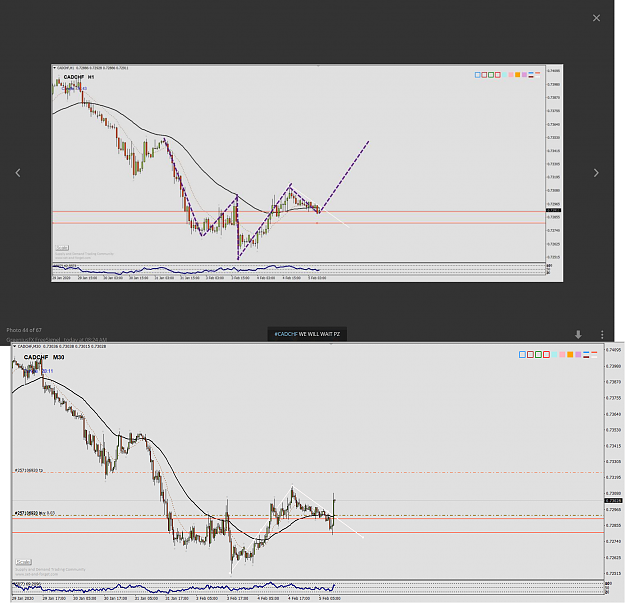Click the 'WE WILL WAIT PZ' caption text

(x=319, y=334)
